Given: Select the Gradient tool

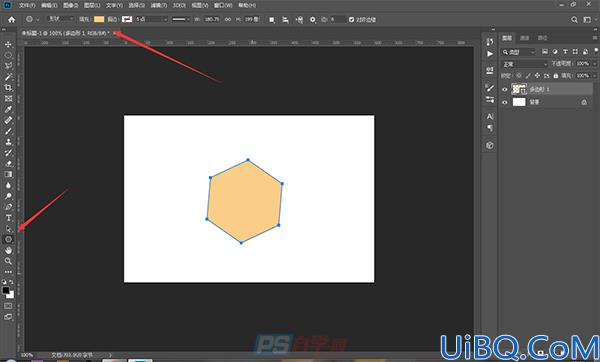Looking at the screenshot, I should (x=8, y=174).
